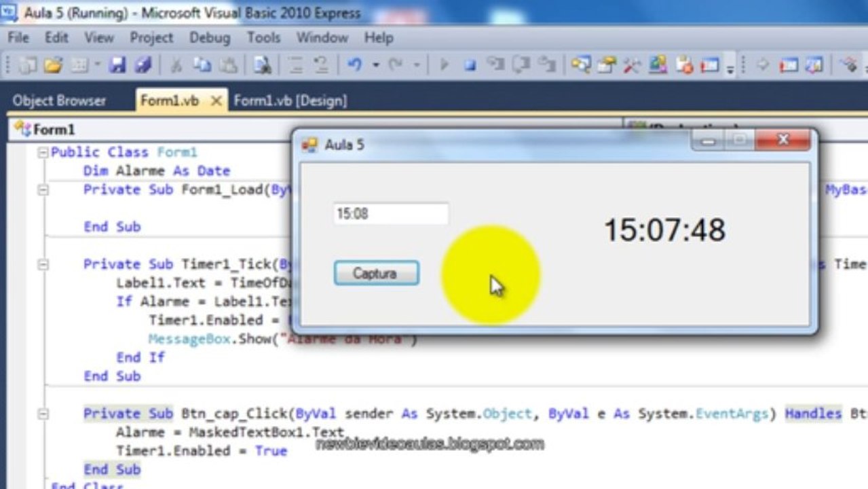Click the Paste clipboard icon
Screen dimensions: 868x489
[229, 65]
